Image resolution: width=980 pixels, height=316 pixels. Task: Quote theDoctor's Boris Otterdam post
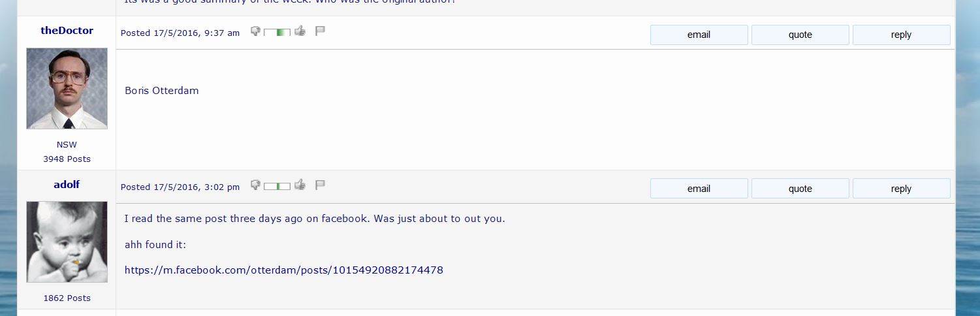(800, 35)
